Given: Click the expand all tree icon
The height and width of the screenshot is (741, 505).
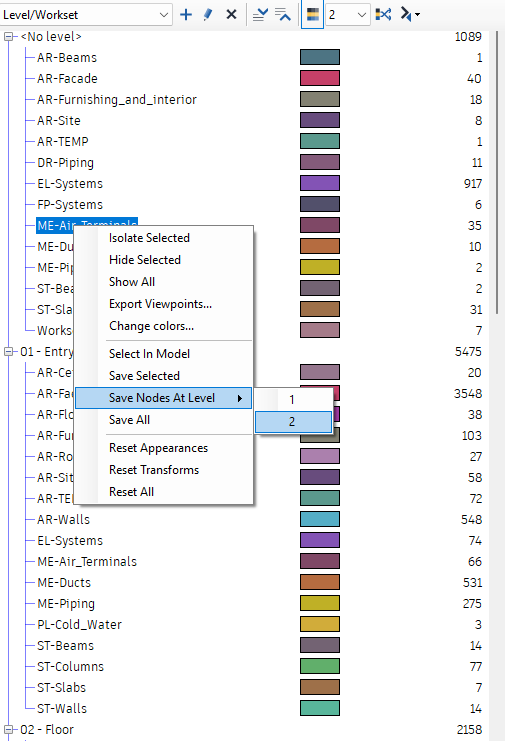Looking at the screenshot, I should point(260,15).
